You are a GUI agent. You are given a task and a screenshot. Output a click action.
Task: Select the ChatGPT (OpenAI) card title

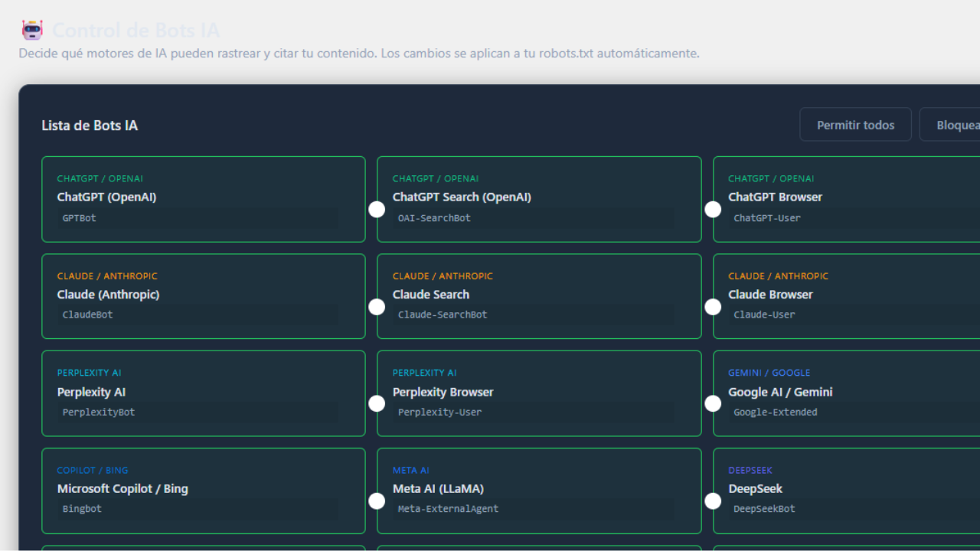106,197
